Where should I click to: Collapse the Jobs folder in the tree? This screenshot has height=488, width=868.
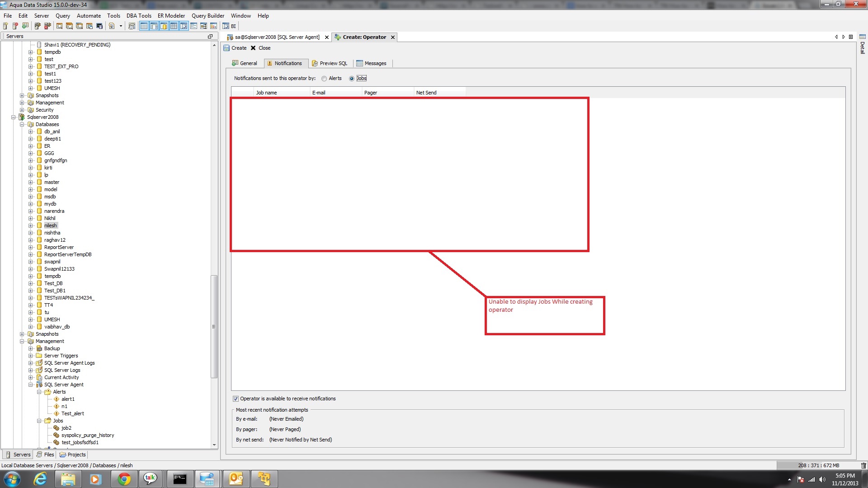39,421
